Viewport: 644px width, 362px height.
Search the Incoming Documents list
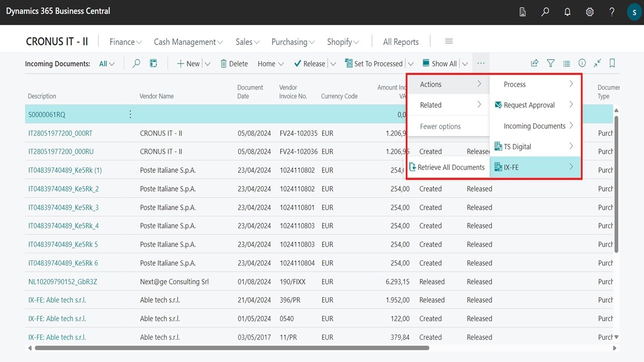click(x=136, y=63)
